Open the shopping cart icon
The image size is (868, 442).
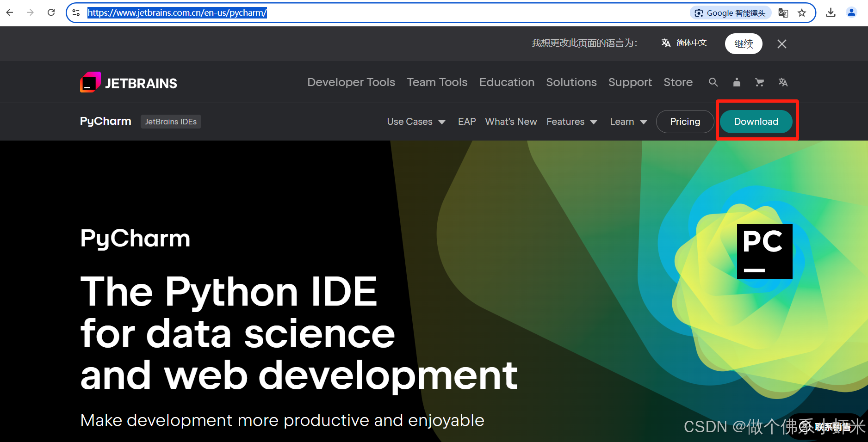(x=759, y=82)
